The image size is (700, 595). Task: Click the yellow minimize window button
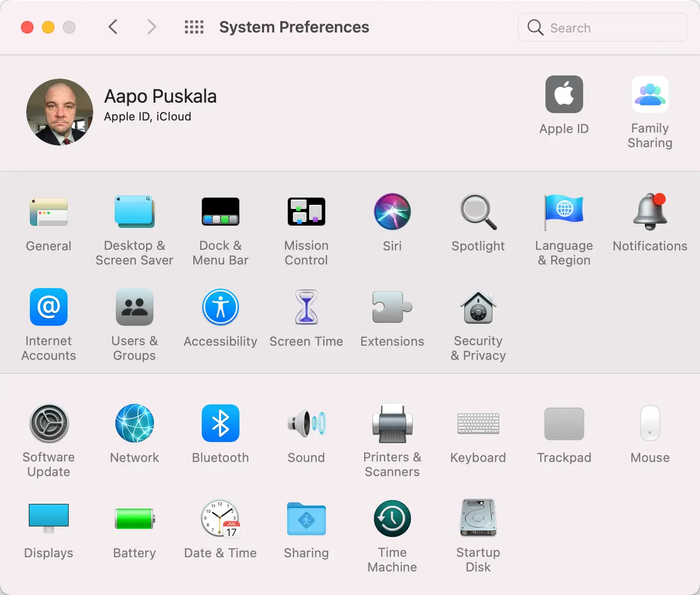click(48, 27)
